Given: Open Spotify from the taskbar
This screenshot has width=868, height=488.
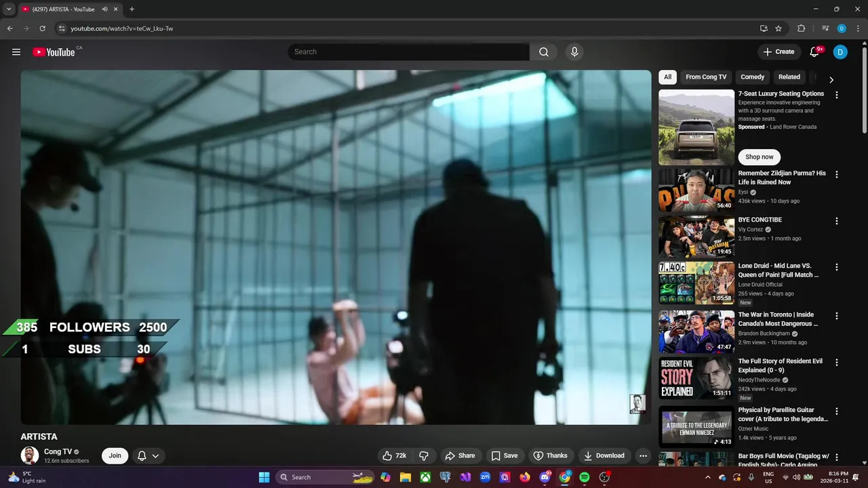Looking at the screenshot, I should coord(585,477).
